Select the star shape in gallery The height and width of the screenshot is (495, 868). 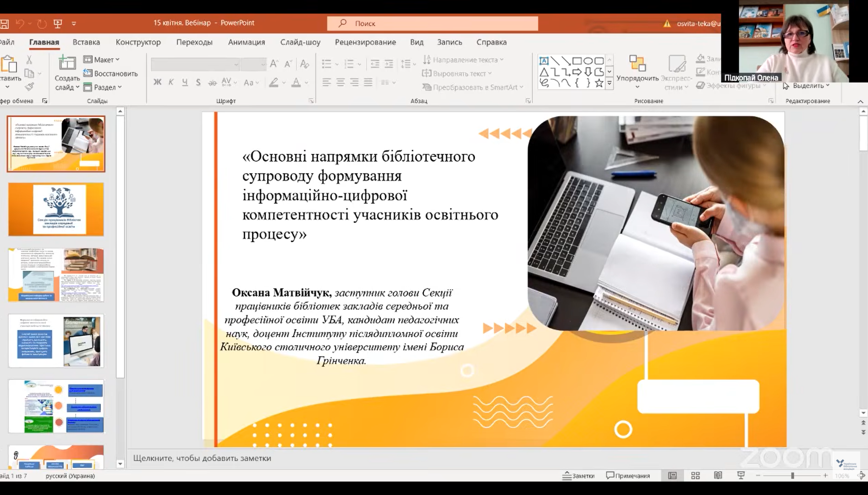coord(599,83)
